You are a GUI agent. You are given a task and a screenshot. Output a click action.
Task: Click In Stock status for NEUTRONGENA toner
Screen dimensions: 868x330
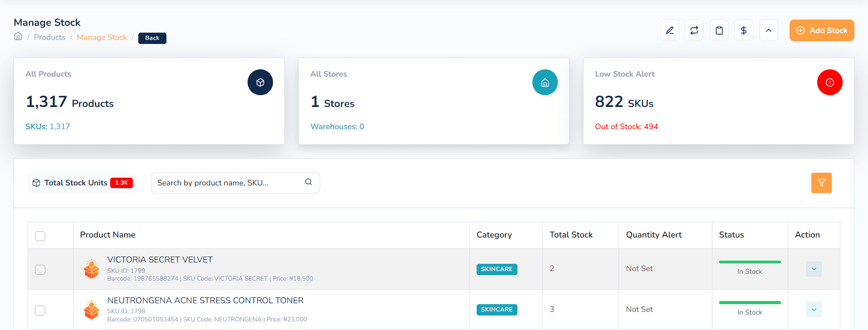tap(750, 312)
